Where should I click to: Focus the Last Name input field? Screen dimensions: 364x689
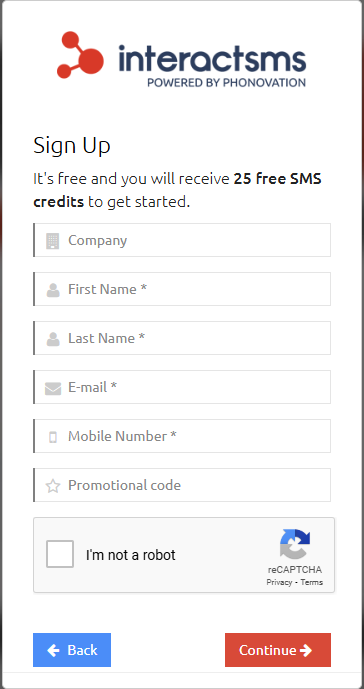pyautogui.click(x=182, y=338)
